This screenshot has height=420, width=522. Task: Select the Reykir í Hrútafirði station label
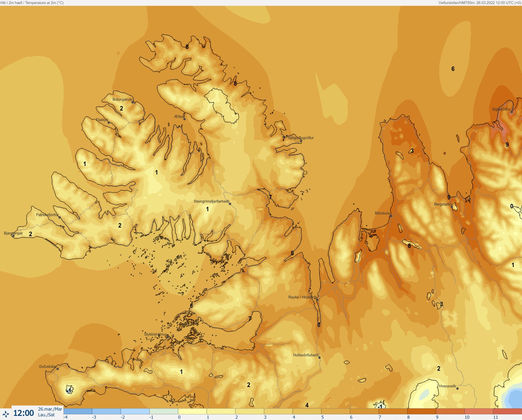(x=302, y=297)
